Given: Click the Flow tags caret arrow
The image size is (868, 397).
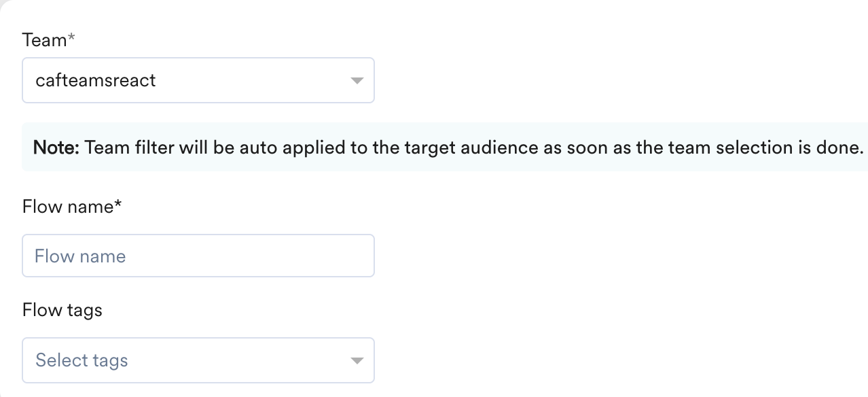Looking at the screenshot, I should [x=357, y=361].
